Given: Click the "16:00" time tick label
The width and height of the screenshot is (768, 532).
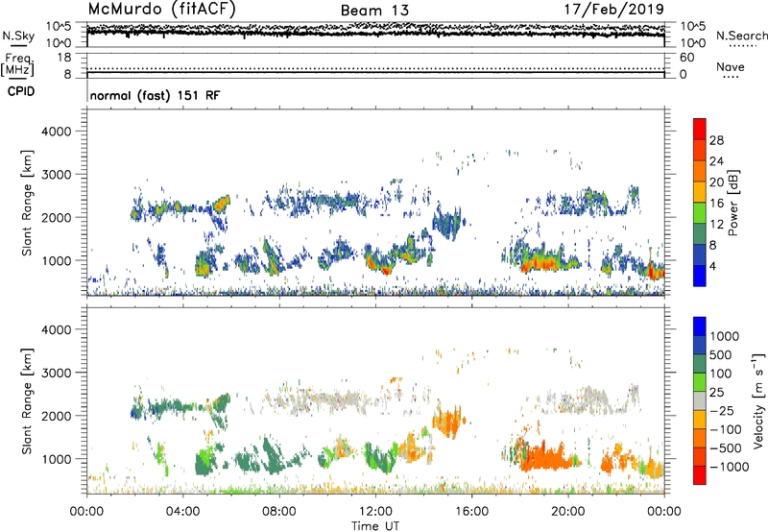Looking at the screenshot, I should [471, 512].
